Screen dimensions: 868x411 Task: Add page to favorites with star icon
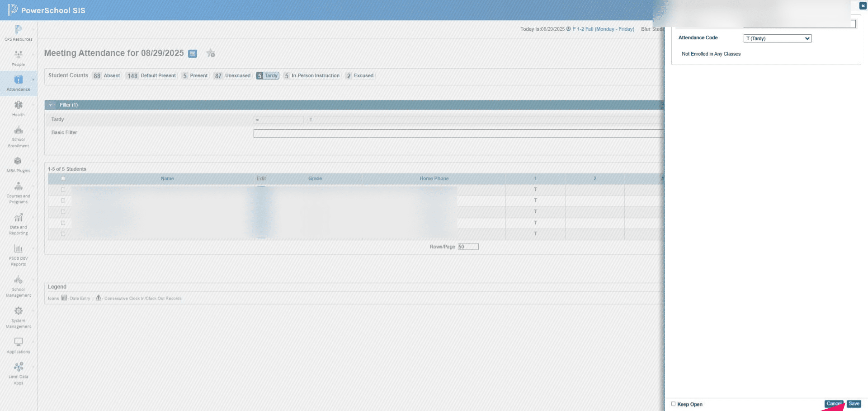coord(211,53)
